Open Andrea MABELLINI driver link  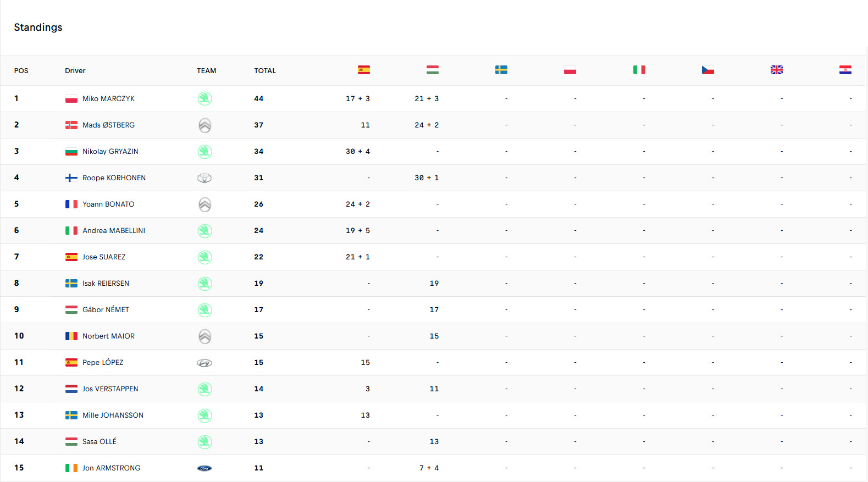coord(113,231)
